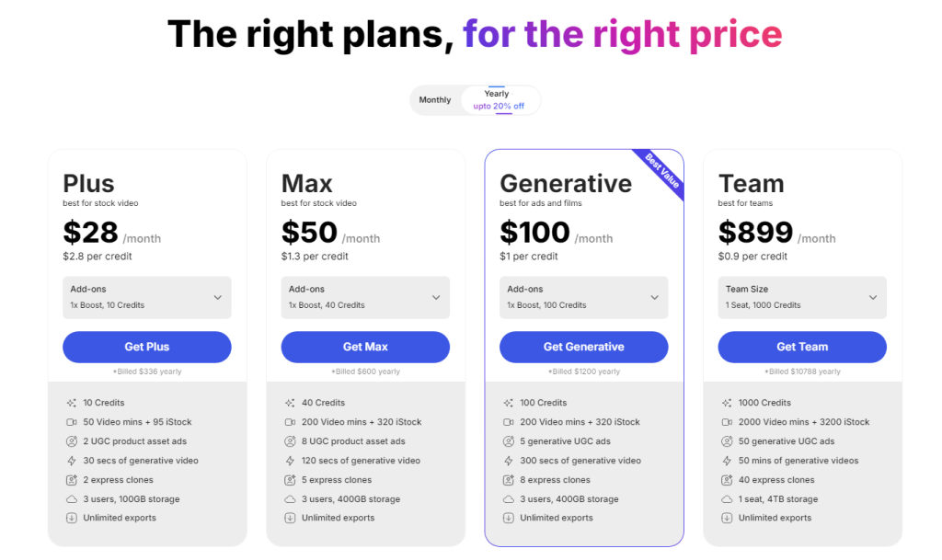Open Add-ons dropdown in Generative plan
942x560 pixels.
584,297
